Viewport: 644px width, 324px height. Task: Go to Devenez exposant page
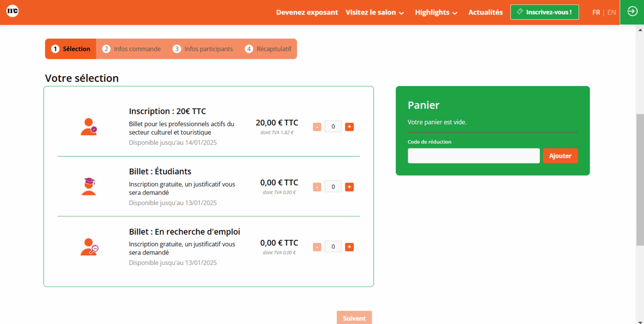pyautogui.click(x=307, y=12)
